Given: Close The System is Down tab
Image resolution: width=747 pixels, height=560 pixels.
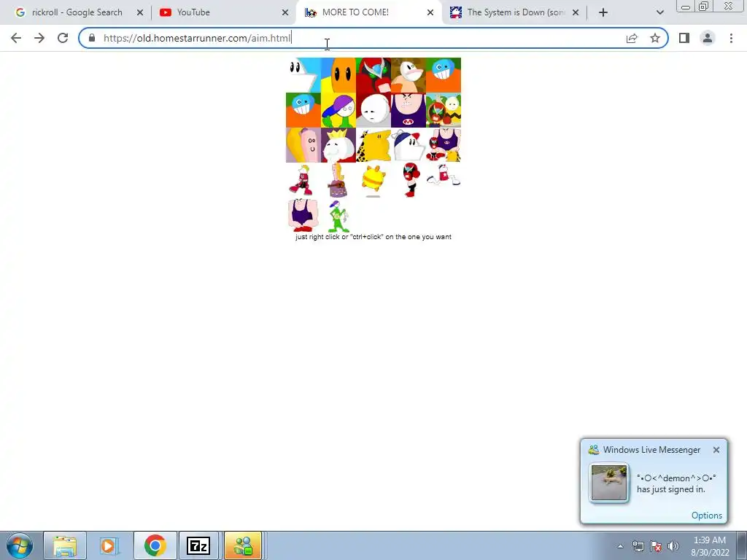Looking at the screenshot, I should click(x=576, y=12).
